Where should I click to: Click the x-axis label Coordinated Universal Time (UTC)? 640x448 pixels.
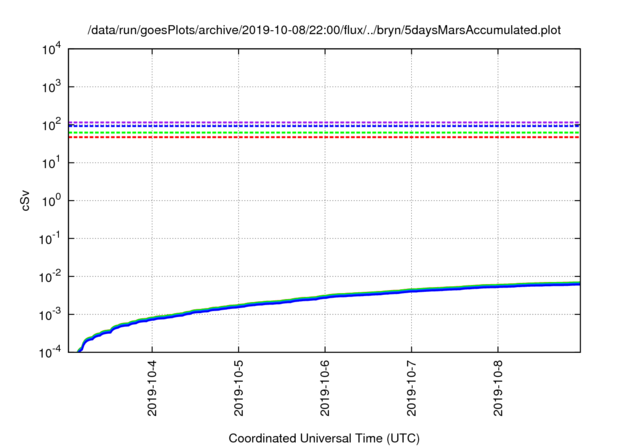coord(324,438)
